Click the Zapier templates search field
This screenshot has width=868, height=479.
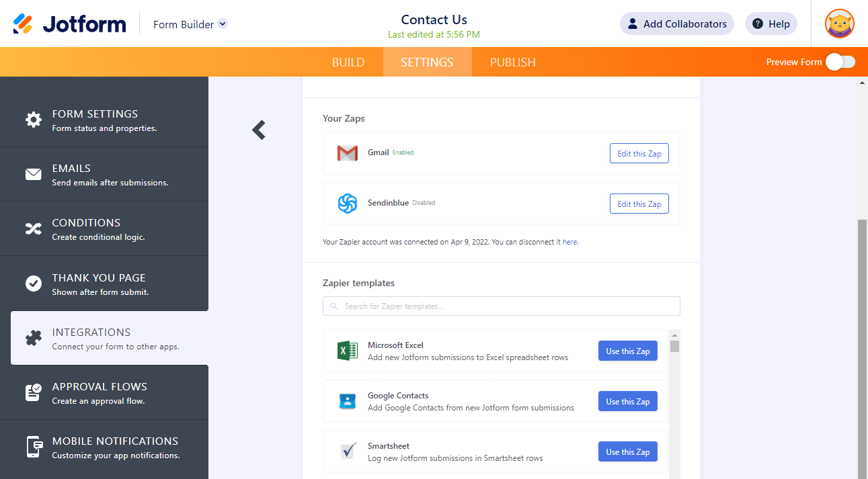[501, 306]
